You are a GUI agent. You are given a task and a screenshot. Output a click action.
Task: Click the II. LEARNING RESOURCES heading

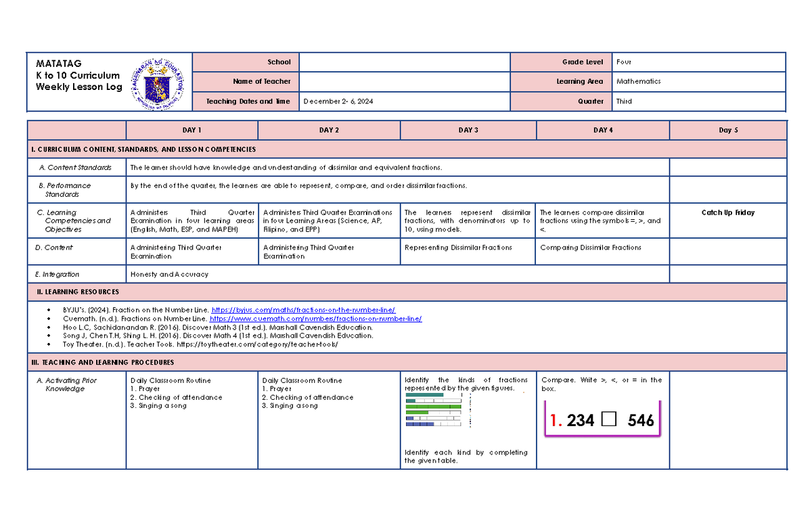coord(78,292)
